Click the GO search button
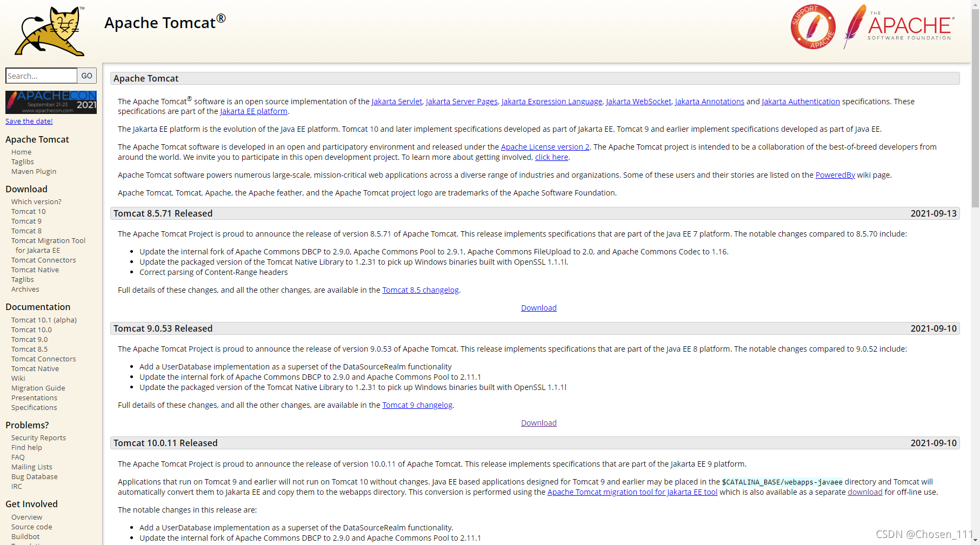This screenshot has height=545, width=980. [x=86, y=76]
